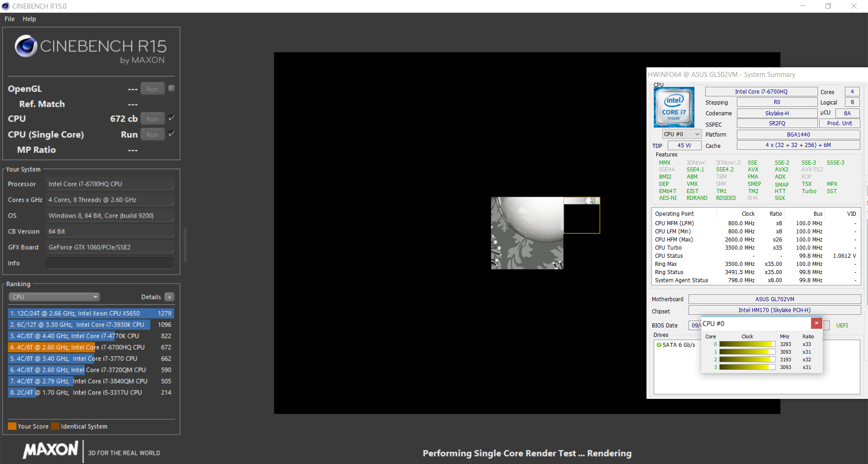Click the orange Your Score legend swatch
This screenshot has height=464, width=868.
pos(12,426)
